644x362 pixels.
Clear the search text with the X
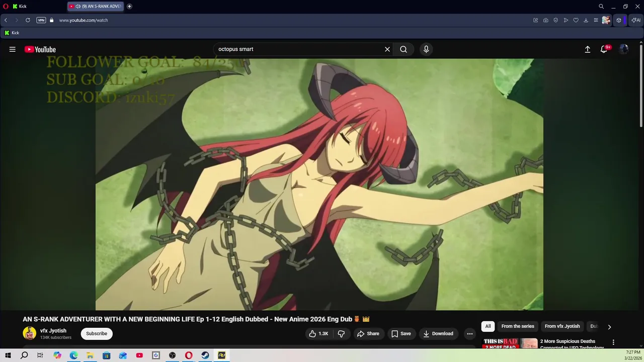387,49
